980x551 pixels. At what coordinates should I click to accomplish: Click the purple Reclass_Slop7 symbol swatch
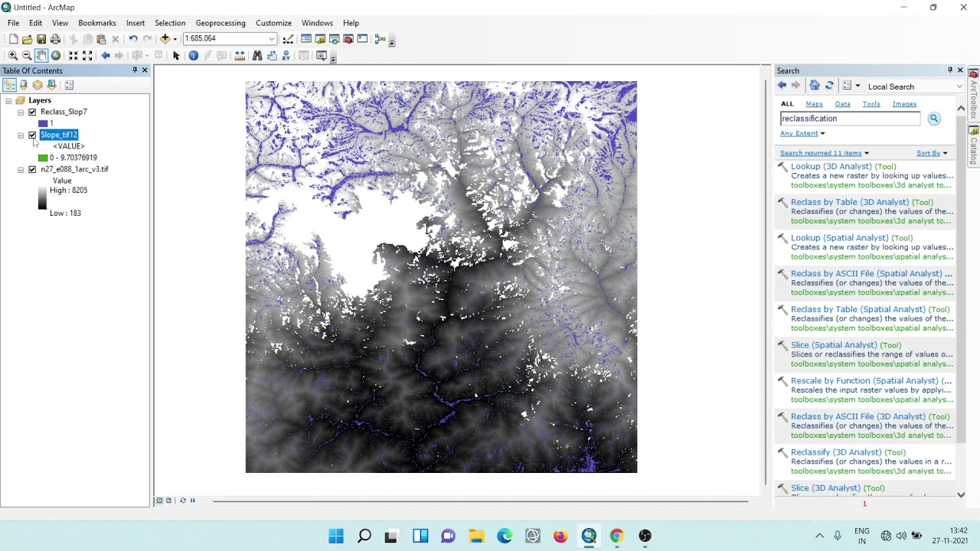coord(43,123)
